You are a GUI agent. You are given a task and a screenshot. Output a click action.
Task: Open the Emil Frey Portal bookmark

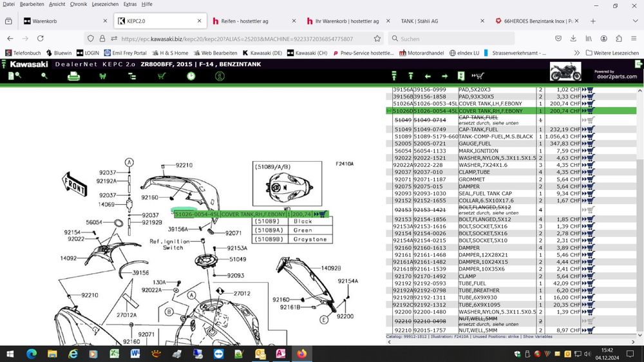point(126,53)
